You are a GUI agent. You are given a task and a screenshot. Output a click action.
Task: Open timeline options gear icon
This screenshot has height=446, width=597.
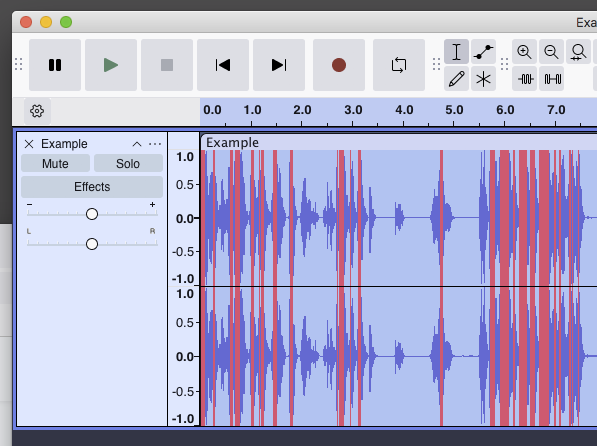tap(37, 111)
